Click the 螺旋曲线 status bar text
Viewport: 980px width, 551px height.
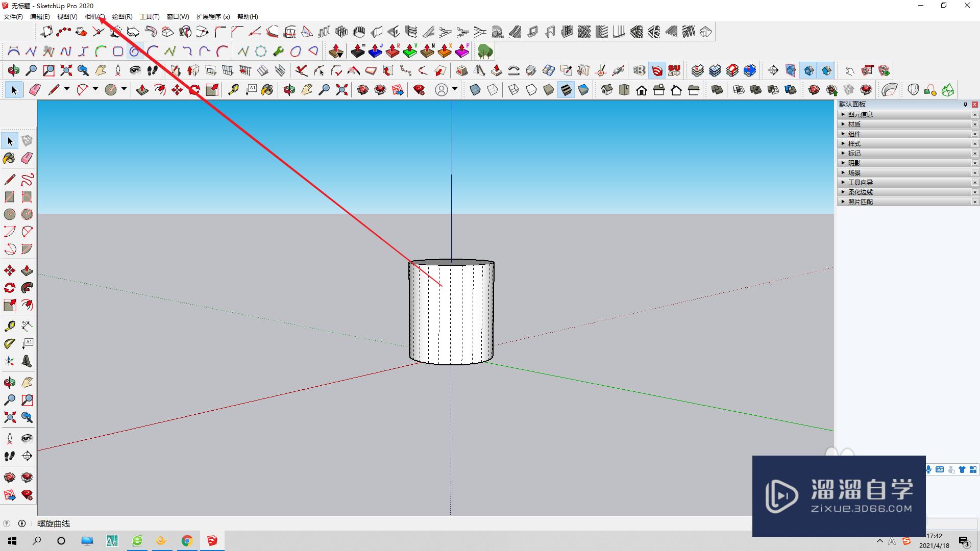point(54,523)
